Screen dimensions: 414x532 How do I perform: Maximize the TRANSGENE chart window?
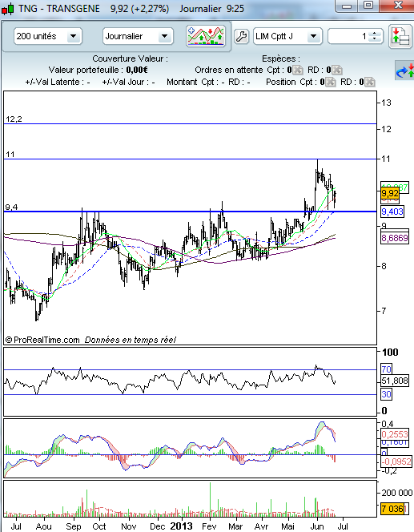click(368, 6)
